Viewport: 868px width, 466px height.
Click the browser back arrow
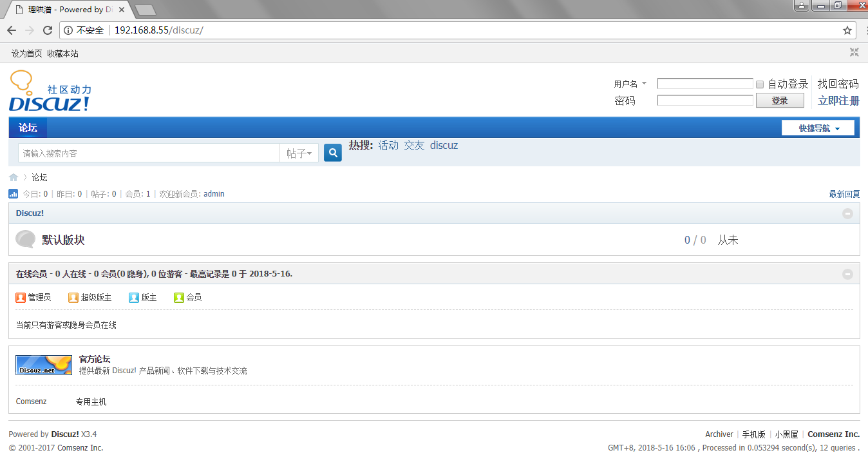(12, 30)
